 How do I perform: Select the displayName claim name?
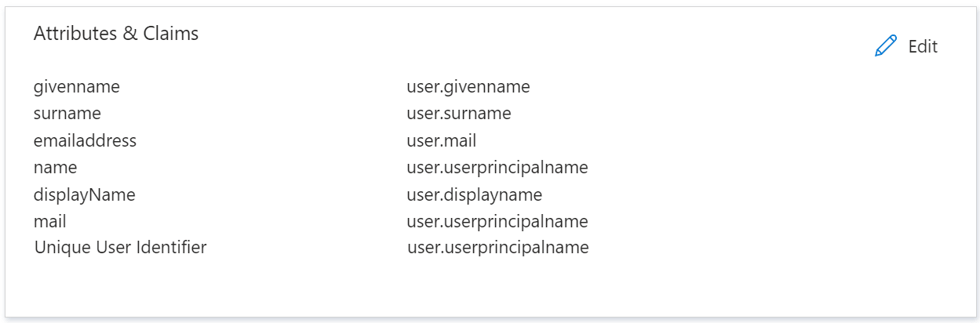84,194
